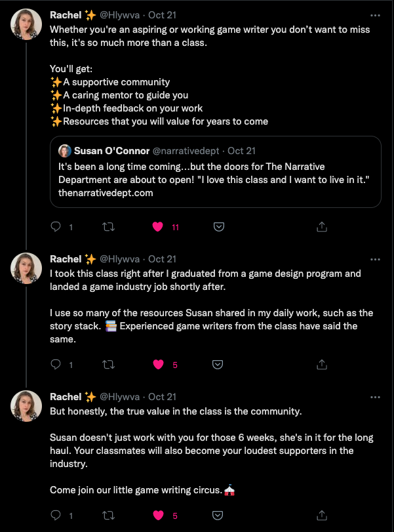Save the first tweet to Pocket
394x532 pixels.
pyautogui.click(x=220, y=226)
